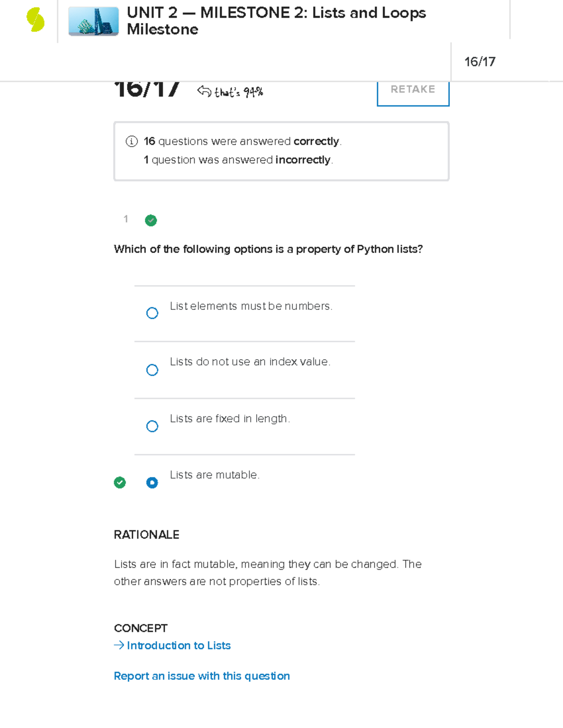Click the info icon beside the score summary
563x728 pixels.
click(x=131, y=141)
